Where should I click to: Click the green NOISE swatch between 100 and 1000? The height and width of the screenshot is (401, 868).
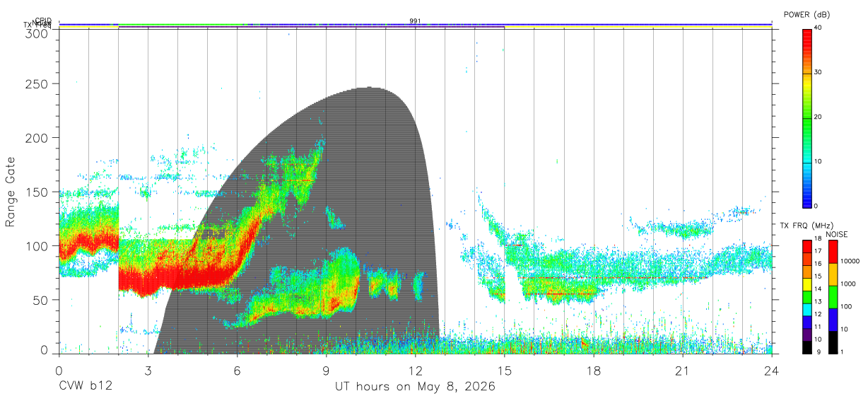[x=833, y=297]
